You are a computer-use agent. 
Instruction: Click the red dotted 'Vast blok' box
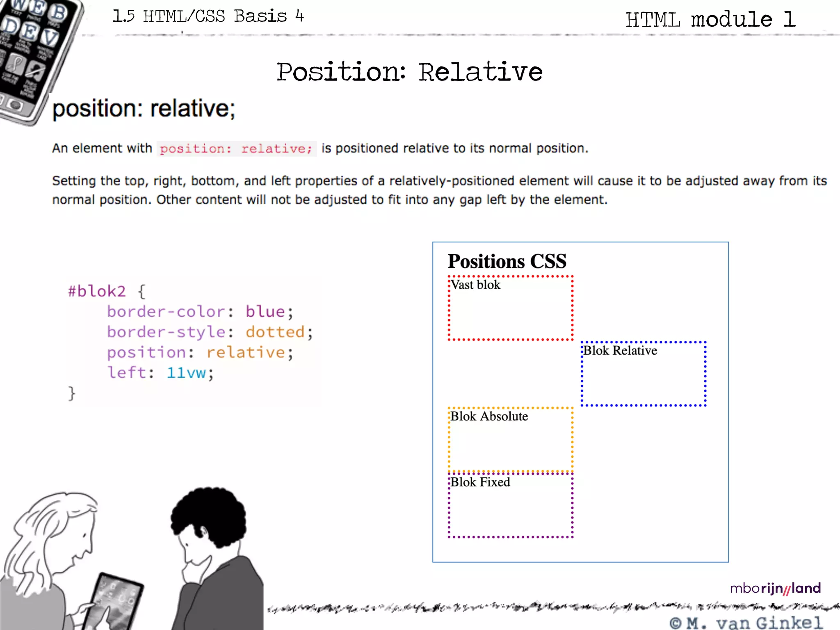(x=510, y=308)
